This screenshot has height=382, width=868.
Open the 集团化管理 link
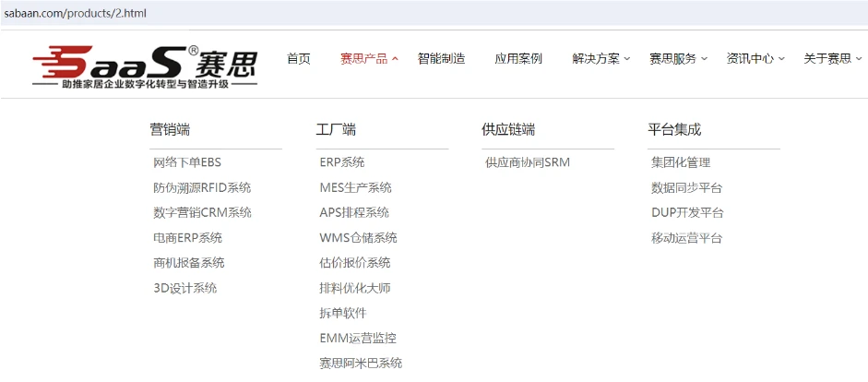pos(681,162)
